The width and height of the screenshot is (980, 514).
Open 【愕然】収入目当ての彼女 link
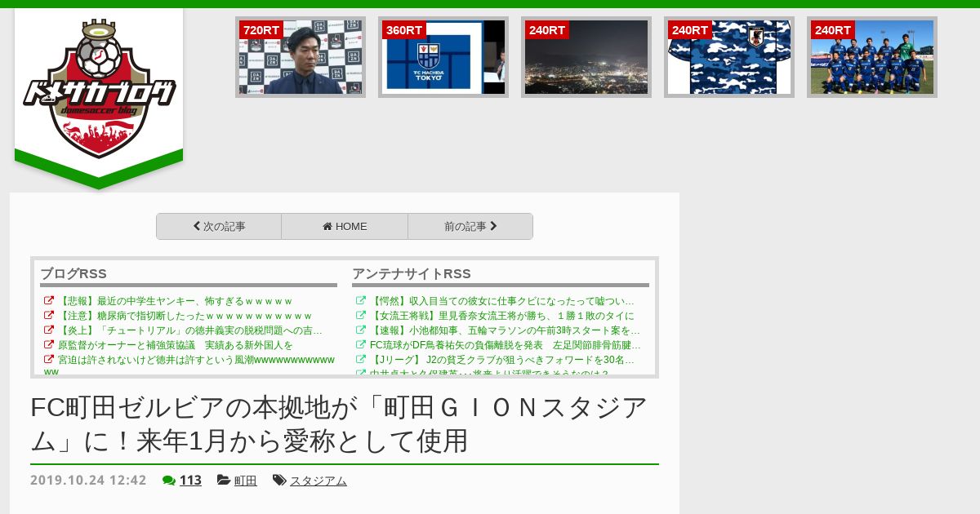(x=502, y=301)
